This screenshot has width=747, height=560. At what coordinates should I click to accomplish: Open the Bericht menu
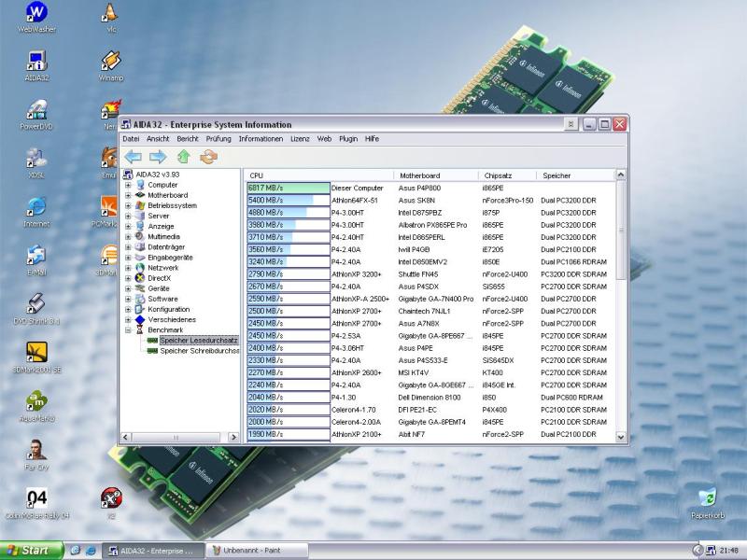(188, 138)
